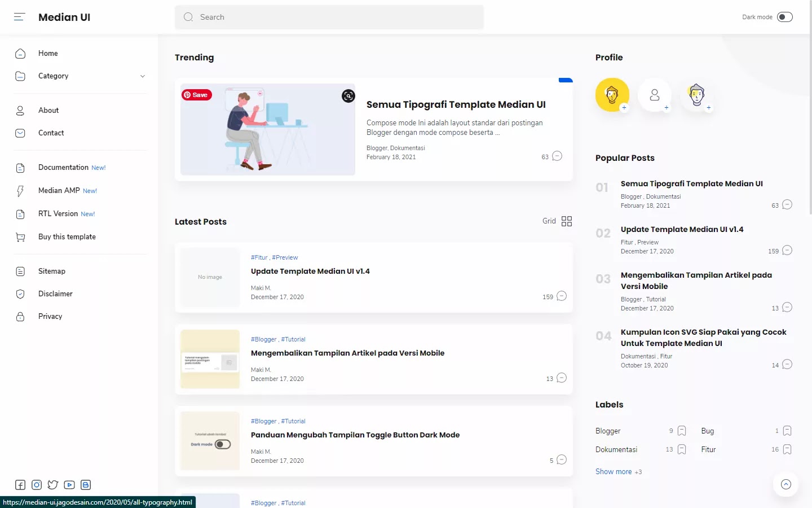Click the Dokumentasi label
The height and width of the screenshot is (508, 812).
(x=616, y=450)
